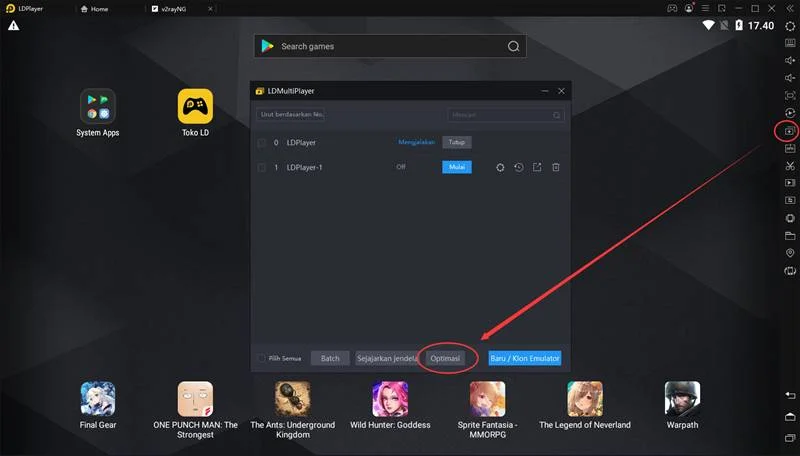The image size is (800, 456).
Task: Click the search magnifier in games bar
Action: 513,46
